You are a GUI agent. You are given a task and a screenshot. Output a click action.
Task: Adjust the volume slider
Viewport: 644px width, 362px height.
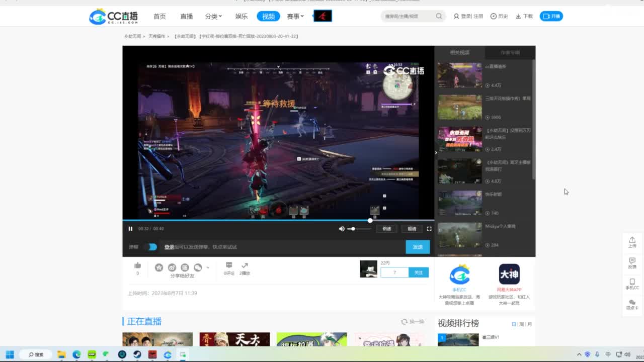click(x=359, y=229)
